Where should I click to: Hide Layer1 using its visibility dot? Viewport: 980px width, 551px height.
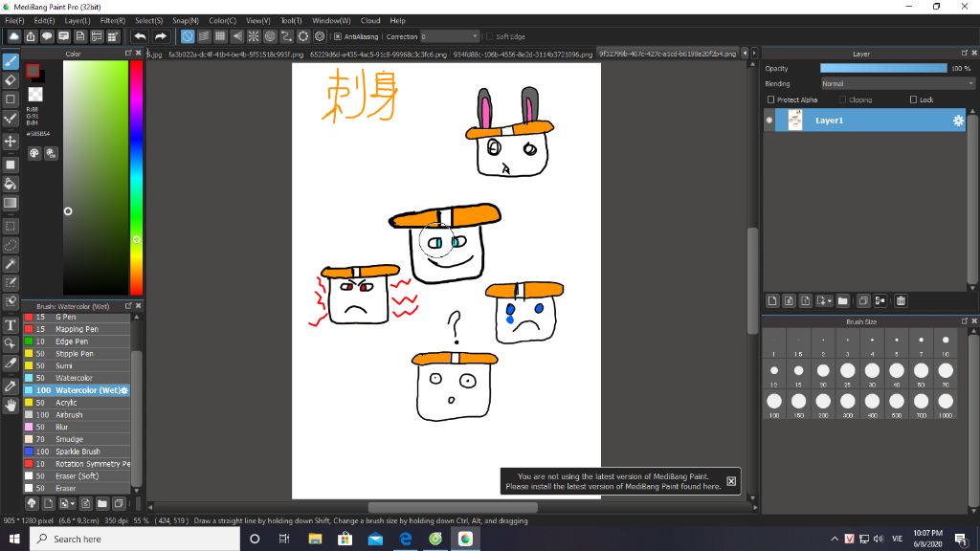[769, 121]
